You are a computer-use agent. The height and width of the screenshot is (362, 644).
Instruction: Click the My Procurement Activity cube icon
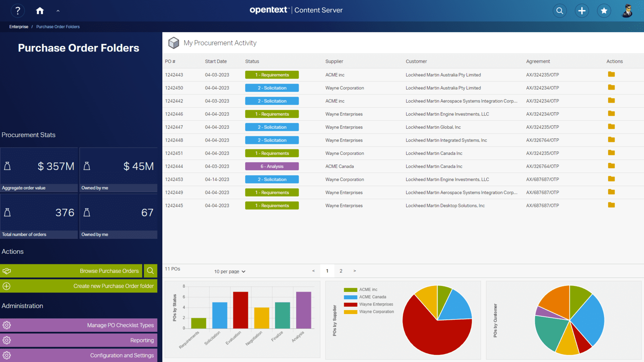coord(173,43)
